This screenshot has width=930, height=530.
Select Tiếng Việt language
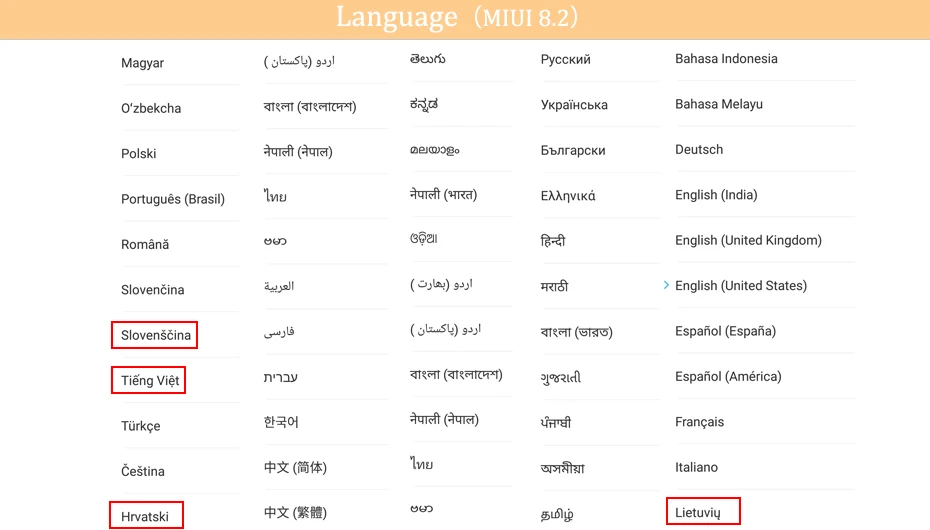pyautogui.click(x=149, y=381)
